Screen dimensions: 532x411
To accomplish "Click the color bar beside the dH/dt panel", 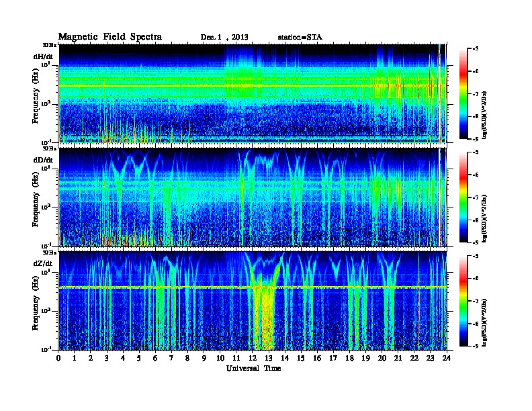I will [x=463, y=94].
